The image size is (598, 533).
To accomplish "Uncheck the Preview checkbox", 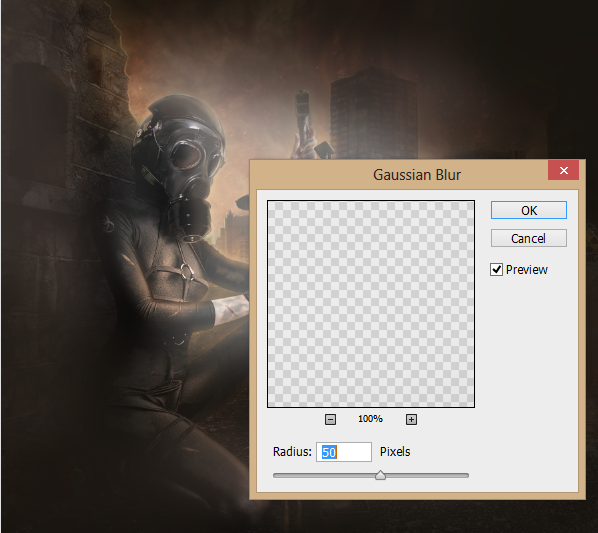I will coord(496,270).
